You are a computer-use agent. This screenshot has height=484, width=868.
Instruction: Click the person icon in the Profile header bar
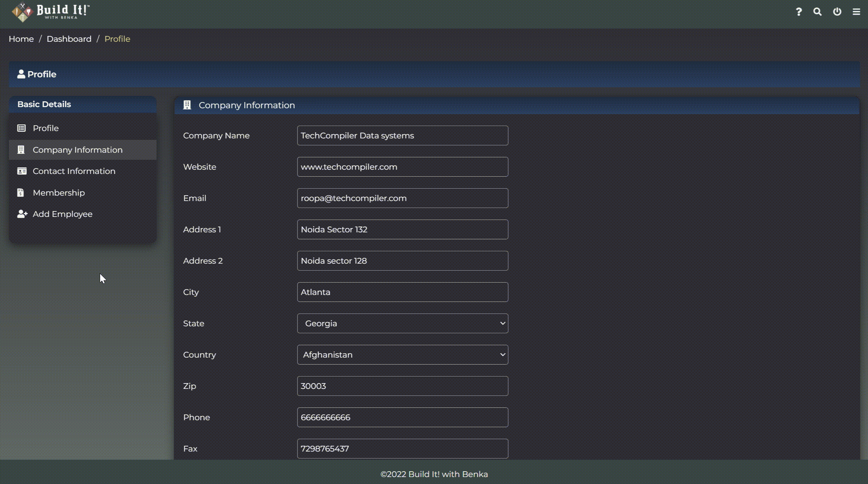(x=21, y=74)
